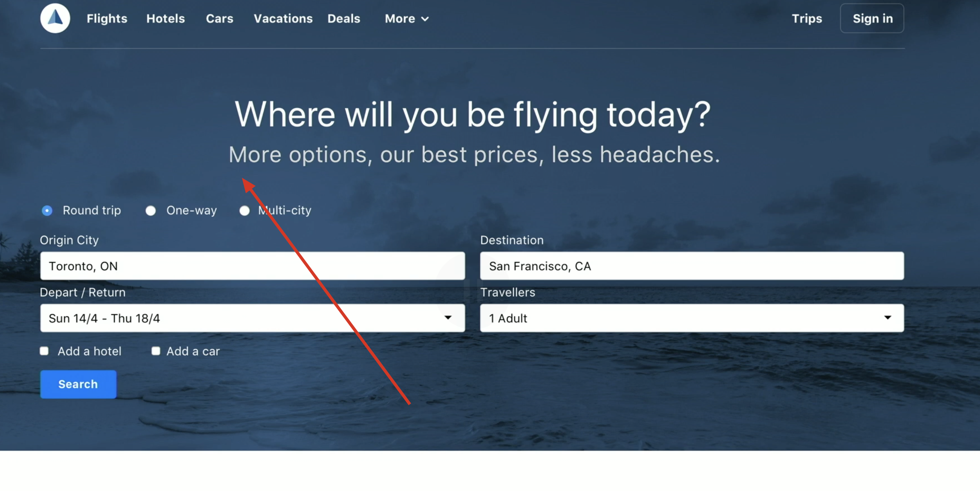The width and height of the screenshot is (980, 491).
Task: Click the 1 Adult travellers selector
Action: tap(692, 318)
